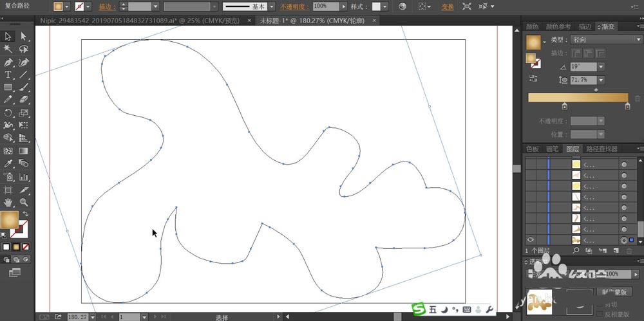Open the 颜色 panel tab
The height and width of the screenshot is (321, 644).
[x=533, y=26]
